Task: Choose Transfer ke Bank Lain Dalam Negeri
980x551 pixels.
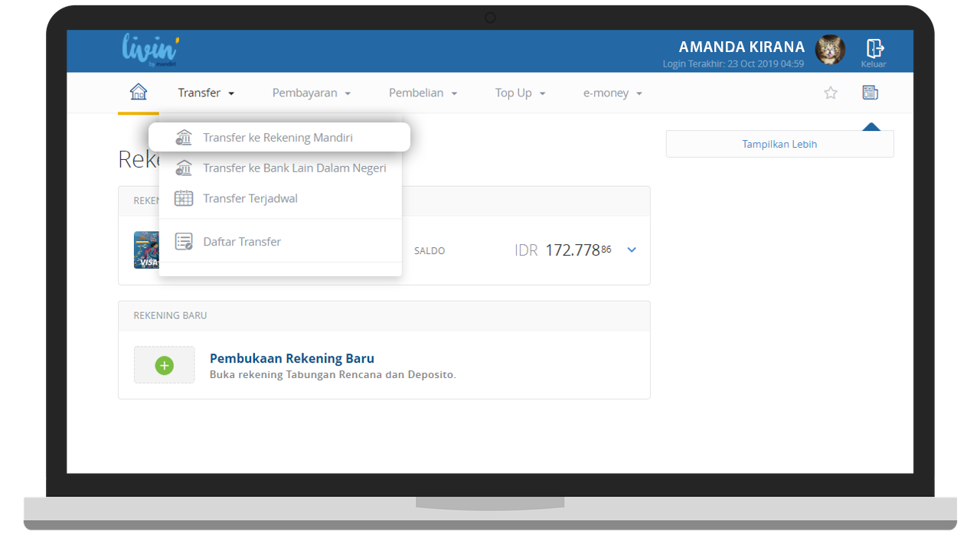Action: pos(294,168)
